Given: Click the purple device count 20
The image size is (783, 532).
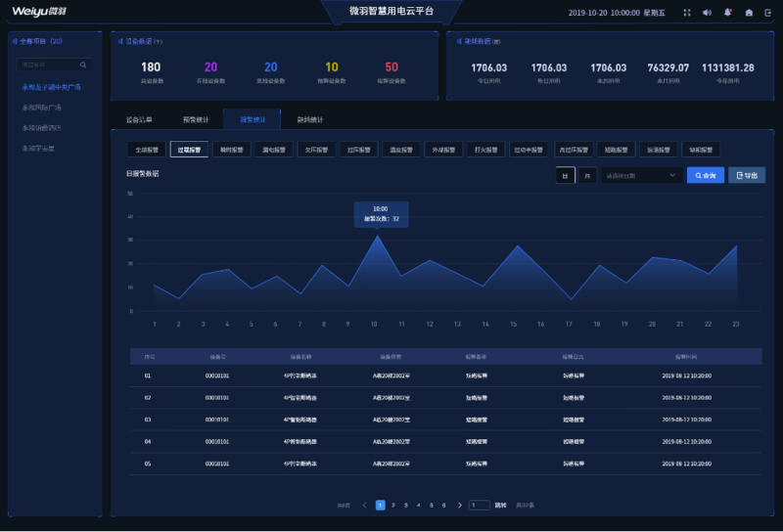Looking at the screenshot, I should [210, 66].
